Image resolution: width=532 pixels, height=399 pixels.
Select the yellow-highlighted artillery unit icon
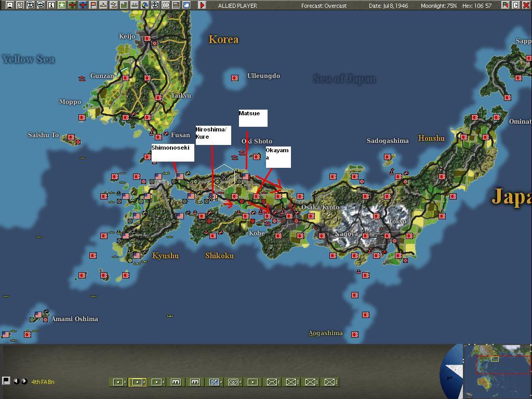pyautogui.click(x=137, y=382)
